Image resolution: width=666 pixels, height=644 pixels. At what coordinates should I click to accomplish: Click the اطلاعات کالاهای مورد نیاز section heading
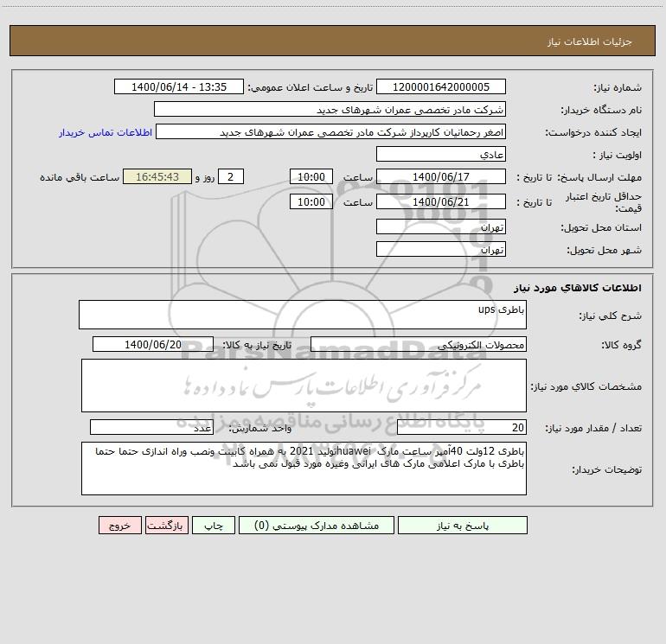point(578,288)
